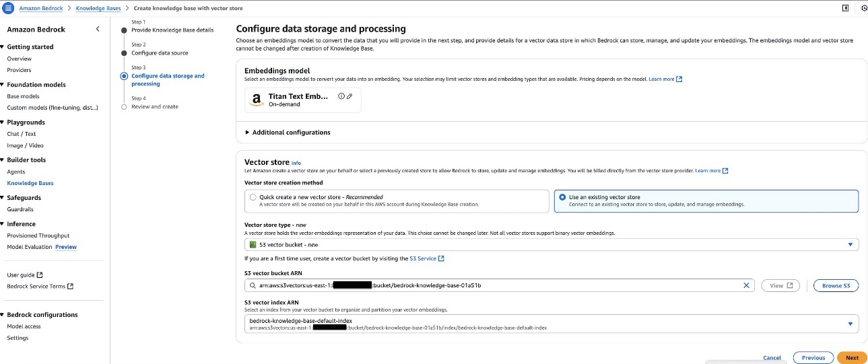This screenshot has height=364, width=868.
Task: Open the Vector store type dropdown
Action: tap(551, 245)
